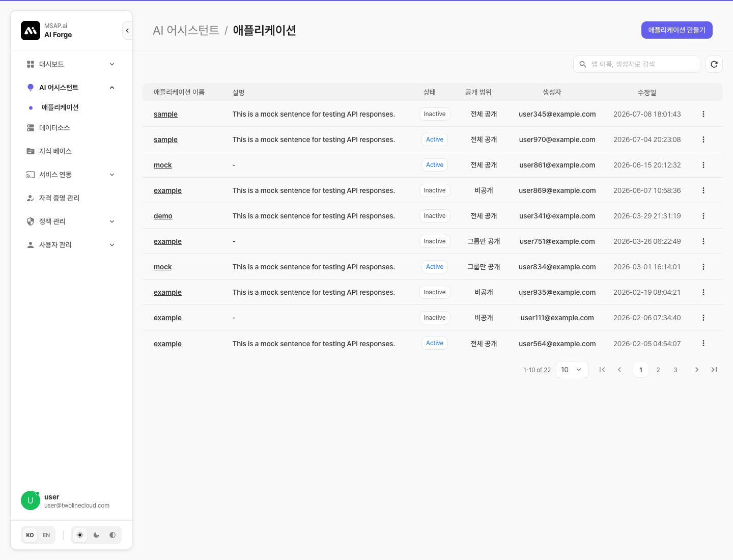This screenshot has width=733, height=560.
Task: Go to page 2 of the table
Action: [658, 370]
